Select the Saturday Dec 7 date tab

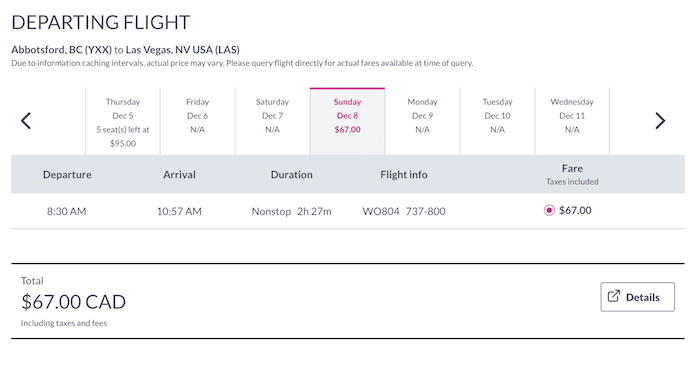point(272,121)
